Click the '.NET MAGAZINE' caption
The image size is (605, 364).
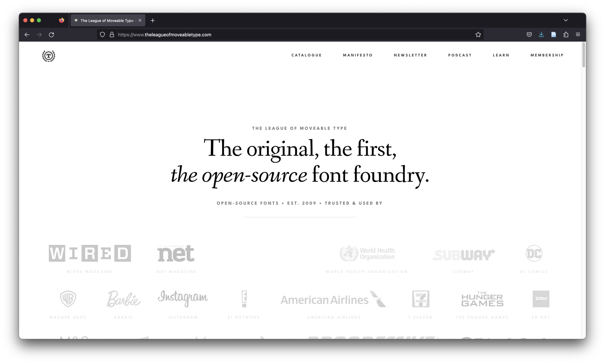(176, 272)
